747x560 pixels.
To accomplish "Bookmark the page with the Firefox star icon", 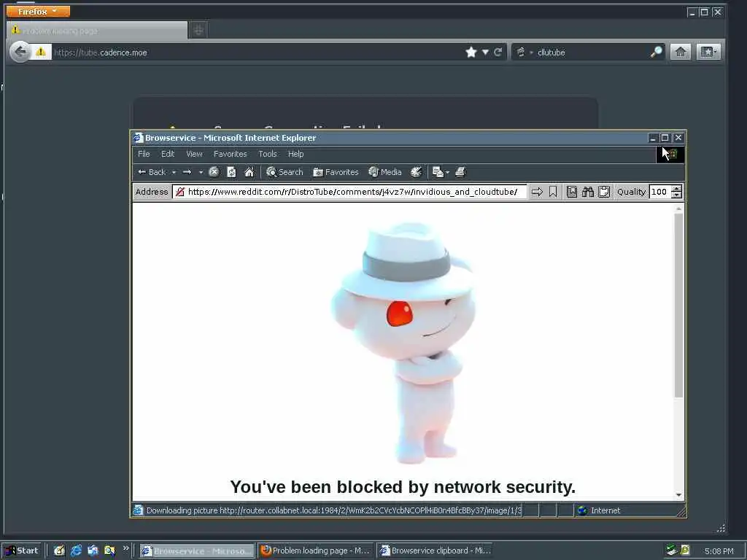I will point(471,52).
